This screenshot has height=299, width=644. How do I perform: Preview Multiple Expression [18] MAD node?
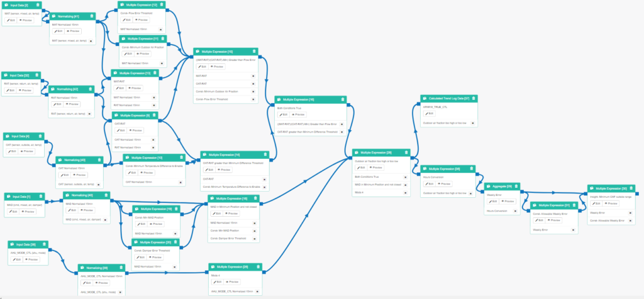[x=231, y=214]
